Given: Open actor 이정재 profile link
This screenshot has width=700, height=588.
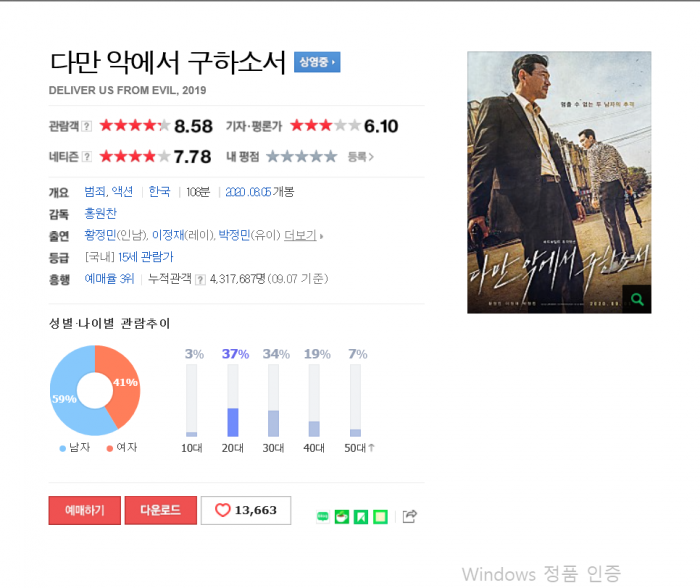Looking at the screenshot, I should click(168, 235).
